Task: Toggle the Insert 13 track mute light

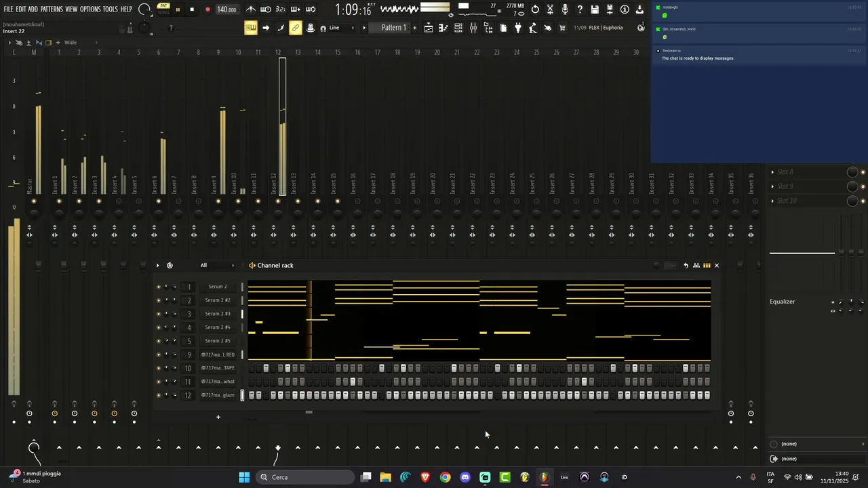Action: tap(298, 201)
